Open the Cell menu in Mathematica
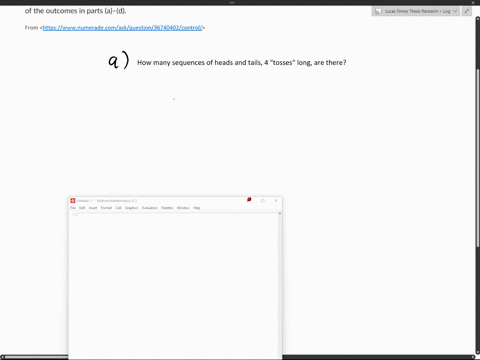 pos(118,208)
